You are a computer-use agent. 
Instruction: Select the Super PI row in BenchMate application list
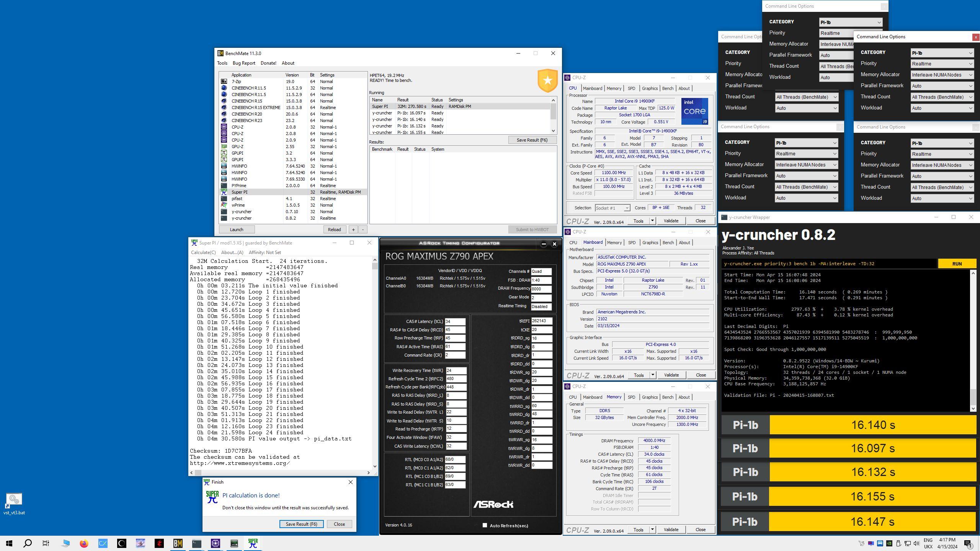tap(293, 192)
